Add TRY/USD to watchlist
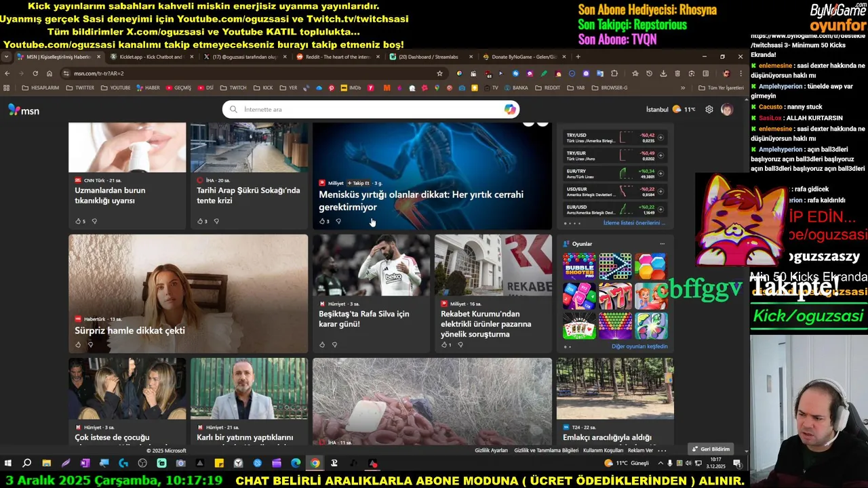The height and width of the screenshot is (488, 868). [660, 138]
